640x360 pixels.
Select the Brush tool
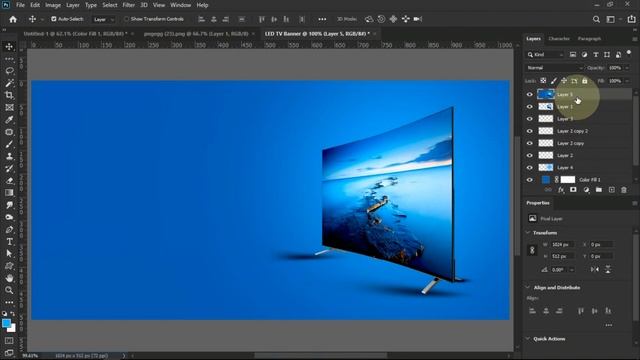9,144
